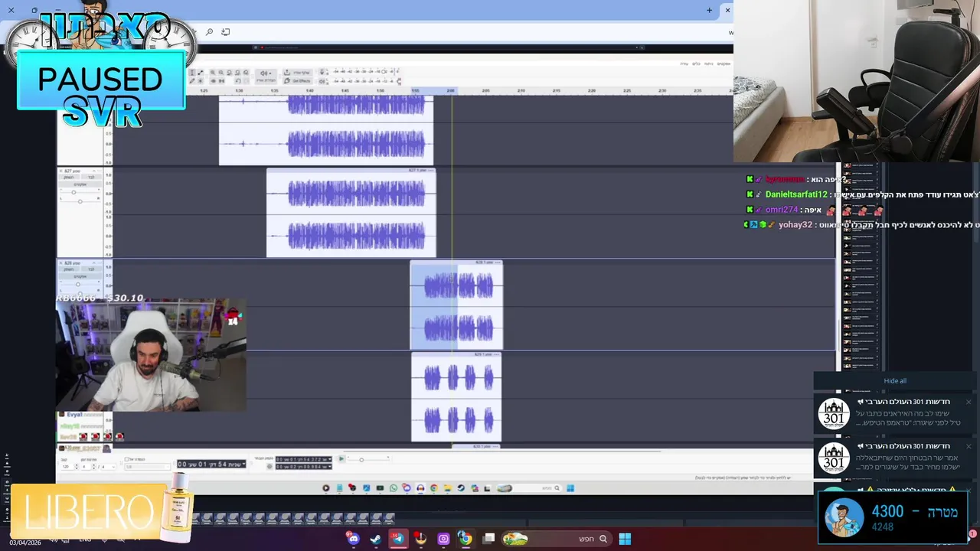Image resolution: width=980 pixels, height=551 pixels.
Task: Select the audio clip in the bottom track
Action: (x=456, y=396)
